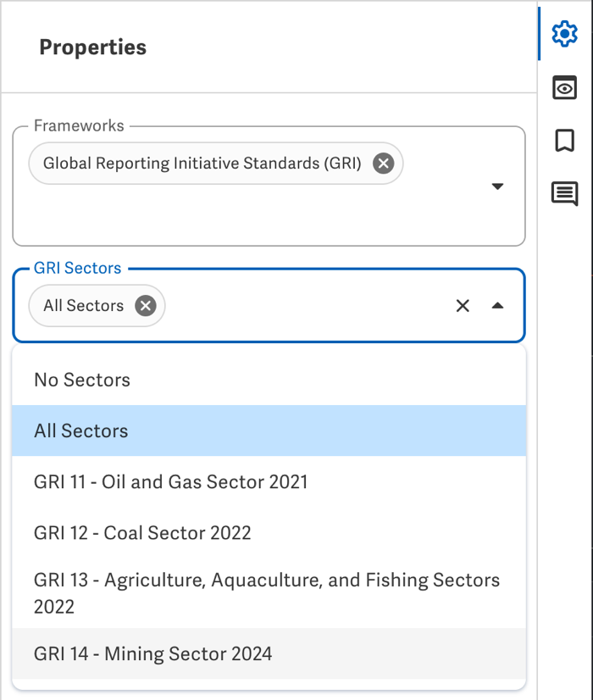The width and height of the screenshot is (593, 700).
Task: Remove the Global Reporting Initiative Standards chip
Action: click(383, 164)
